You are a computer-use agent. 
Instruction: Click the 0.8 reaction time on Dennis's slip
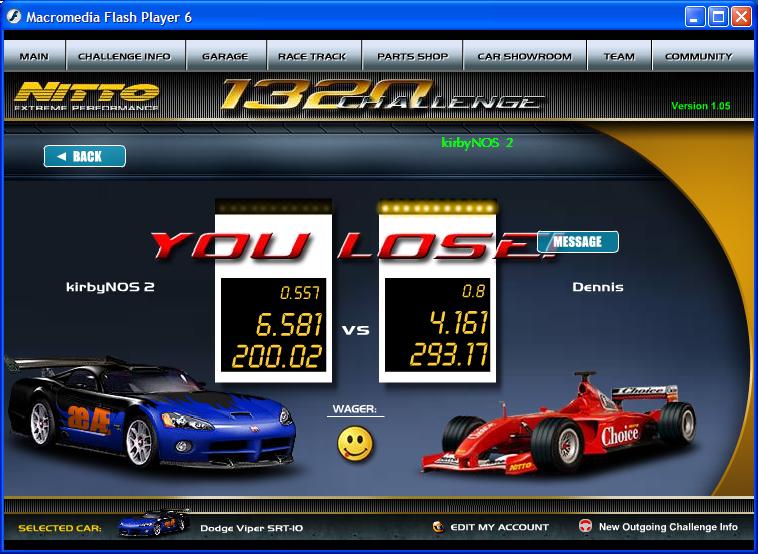(473, 291)
